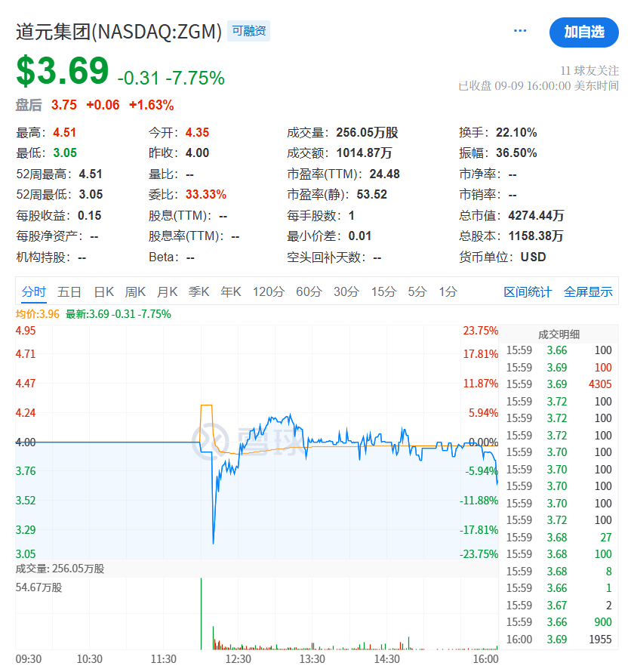Click the 可融资 tag badge
Screen dimensions: 631x672
coord(248,31)
